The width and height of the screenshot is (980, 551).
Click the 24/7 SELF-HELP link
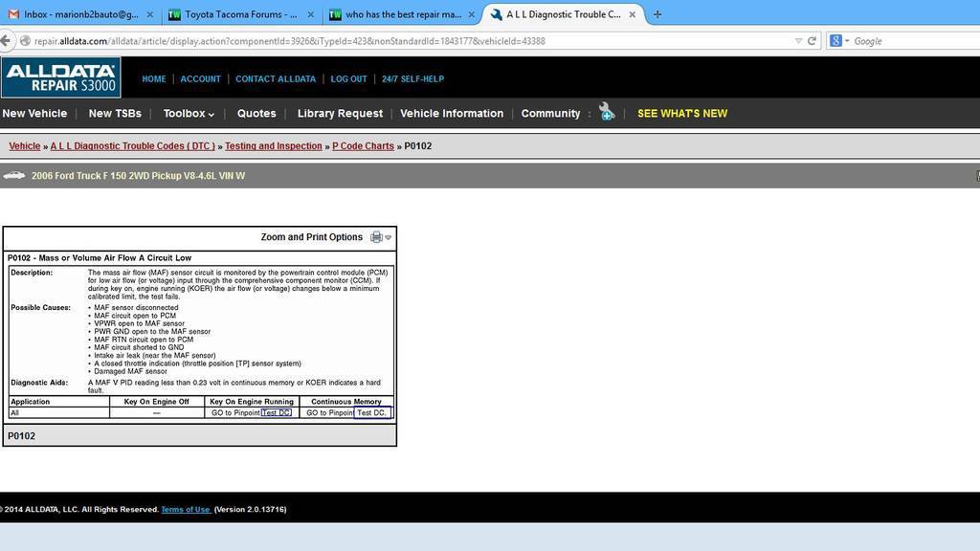tap(413, 79)
